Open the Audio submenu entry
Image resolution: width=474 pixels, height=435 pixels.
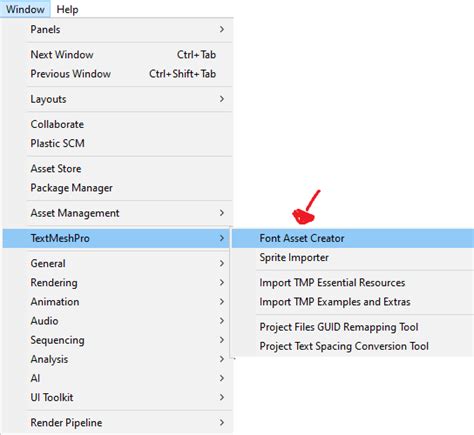click(x=117, y=321)
